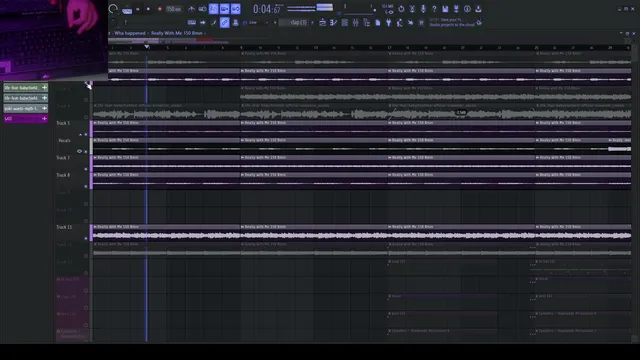The height and width of the screenshot is (360, 640).
Task: Click the Wha happened breadcrumb
Action: point(130,33)
